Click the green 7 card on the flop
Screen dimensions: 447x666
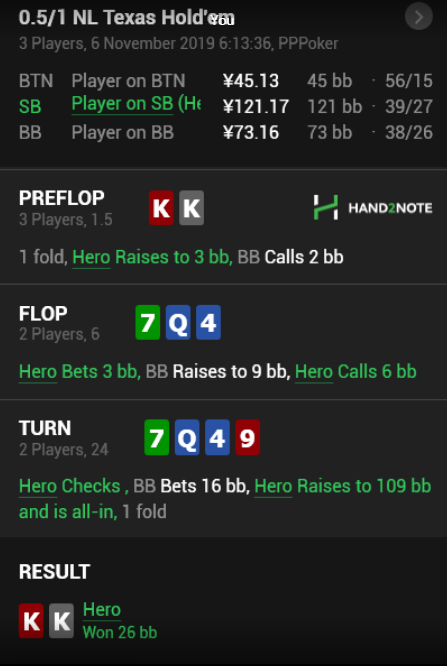point(147,322)
